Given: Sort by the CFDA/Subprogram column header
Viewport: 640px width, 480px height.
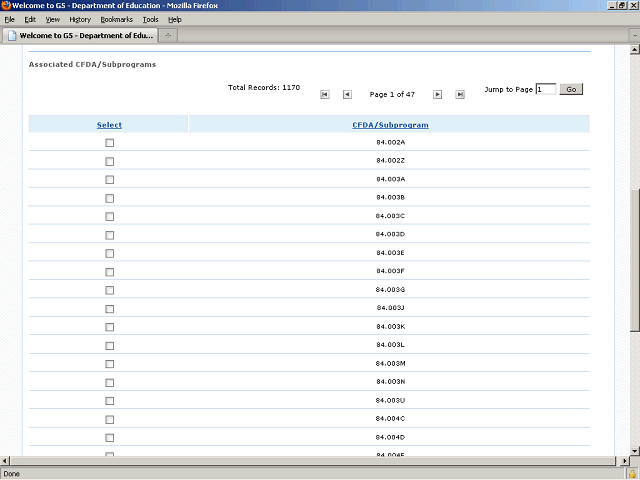Looking at the screenshot, I should tap(390, 125).
